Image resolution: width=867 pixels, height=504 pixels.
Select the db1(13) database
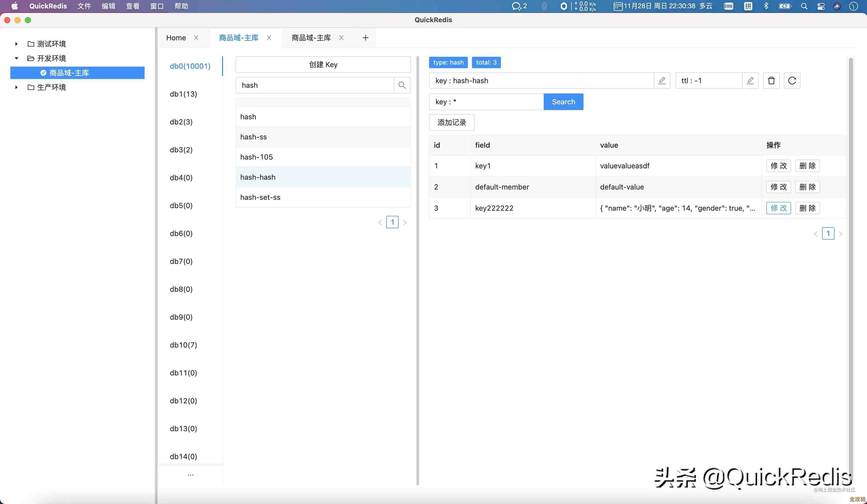[183, 94]
